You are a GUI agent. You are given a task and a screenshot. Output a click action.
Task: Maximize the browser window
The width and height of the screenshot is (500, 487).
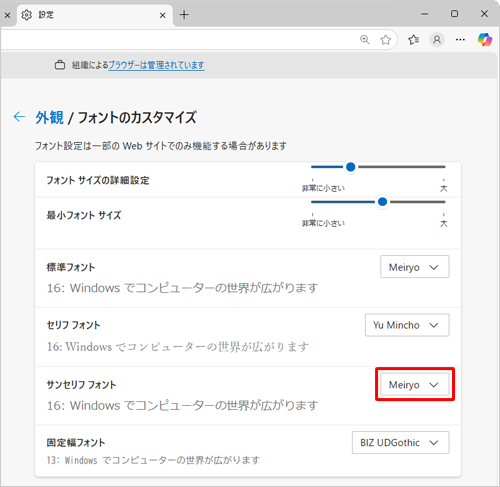point(454,14)
